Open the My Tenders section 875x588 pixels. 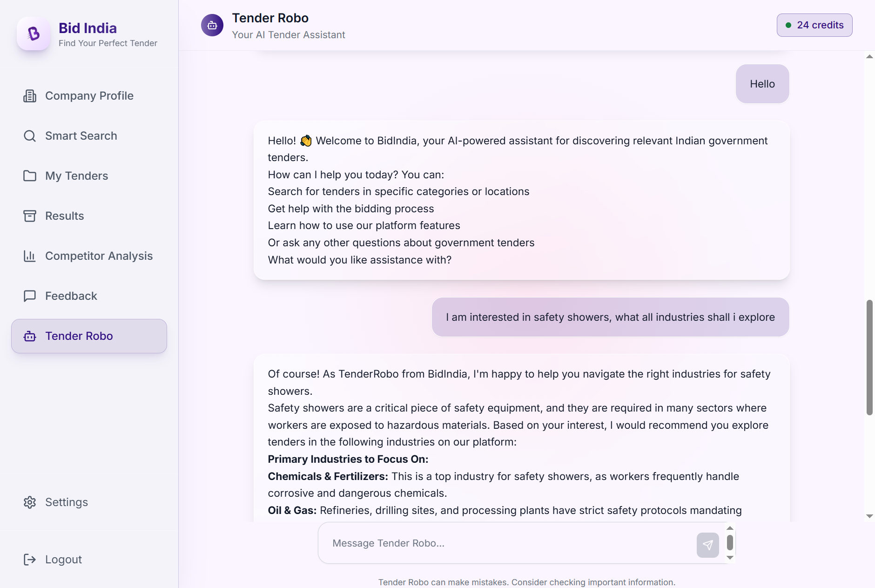coord(76,176)
